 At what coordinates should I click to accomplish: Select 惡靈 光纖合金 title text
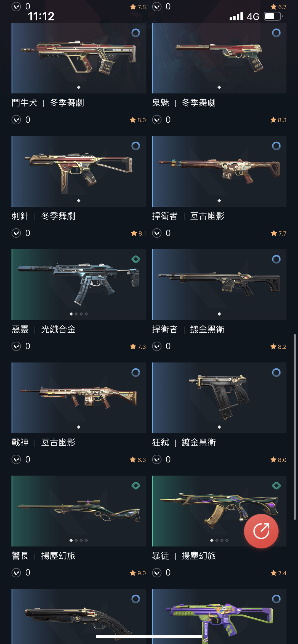click(43, 329)
